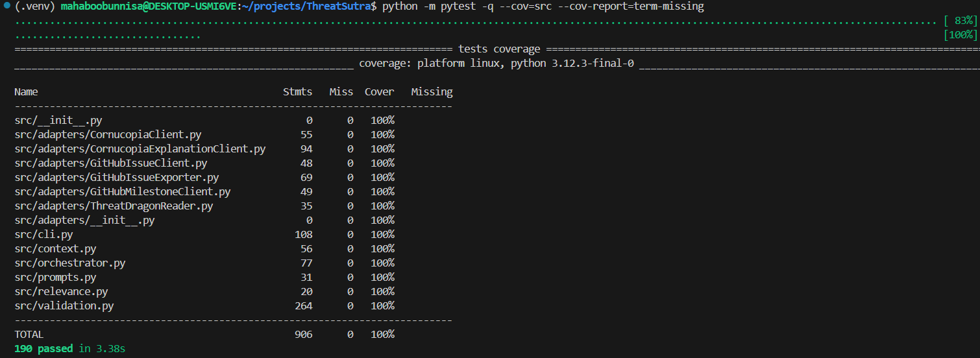Click the 'Cover' column header
This screenshot has width=980, height=358.
tap(380, 92)
